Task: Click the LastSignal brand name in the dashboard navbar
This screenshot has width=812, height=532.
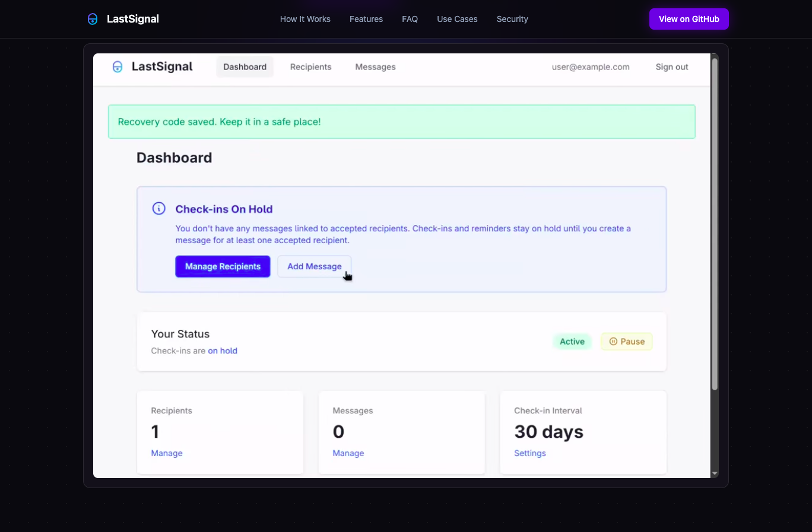Action: [162, 66]
